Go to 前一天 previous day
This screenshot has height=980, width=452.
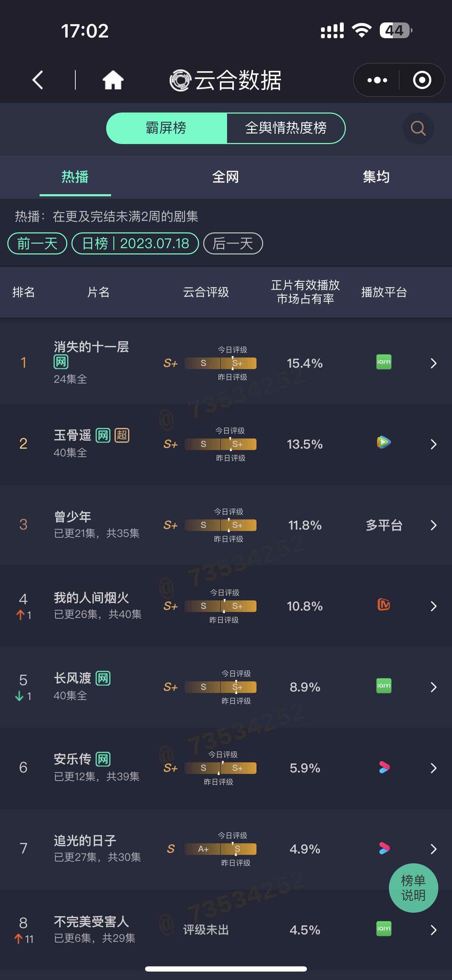(x=37, y=244)
